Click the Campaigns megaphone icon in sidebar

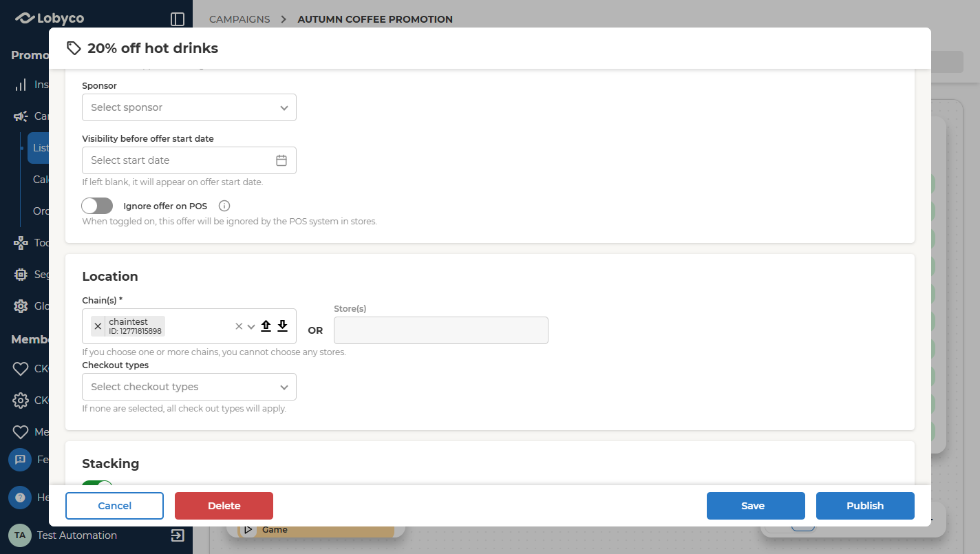[21, 116]
